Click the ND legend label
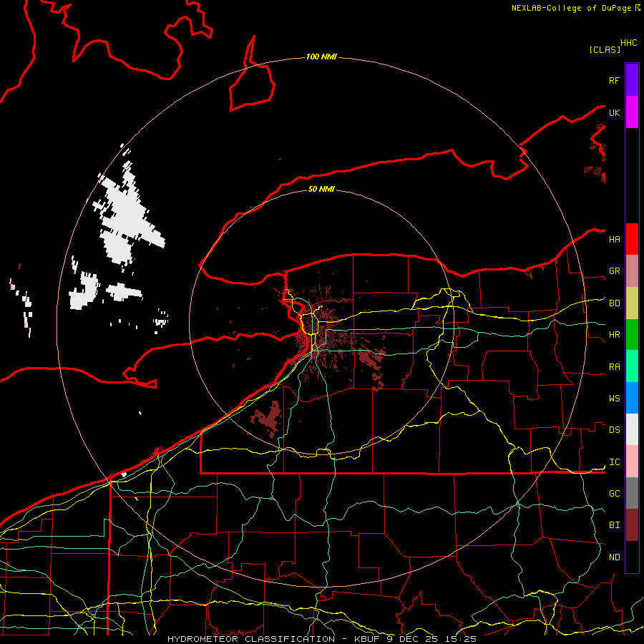 pos(615,557)
